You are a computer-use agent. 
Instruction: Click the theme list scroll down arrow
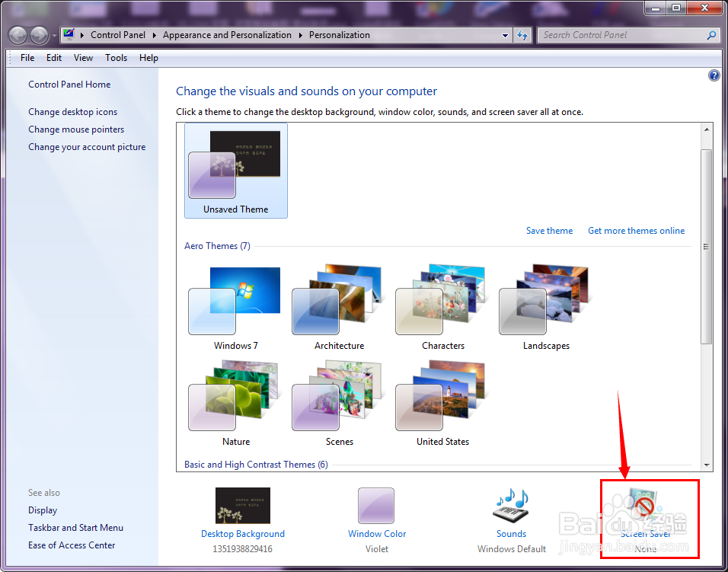pos(706,465)
